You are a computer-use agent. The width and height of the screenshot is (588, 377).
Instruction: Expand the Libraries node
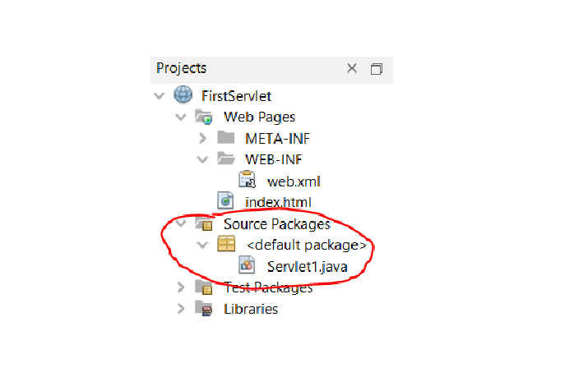coord(181,309)
